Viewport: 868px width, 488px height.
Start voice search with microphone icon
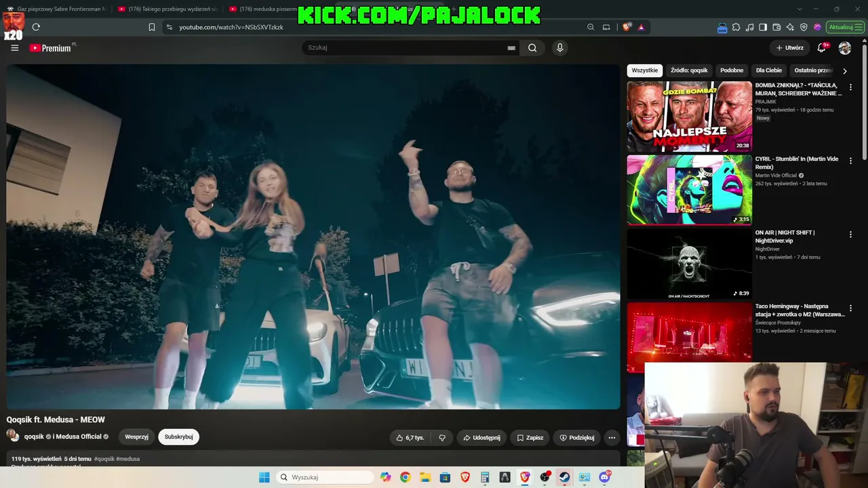559,47
